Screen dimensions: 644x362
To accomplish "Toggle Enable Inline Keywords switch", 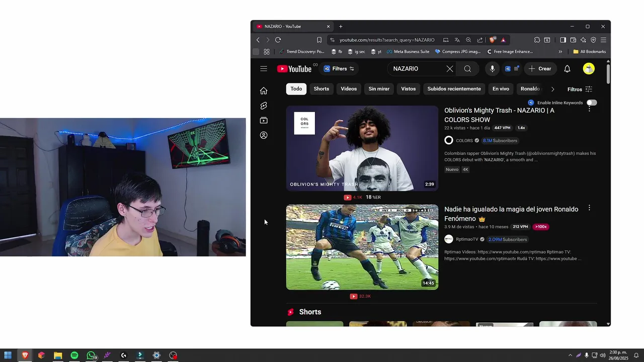I will (x=592, y=103).
